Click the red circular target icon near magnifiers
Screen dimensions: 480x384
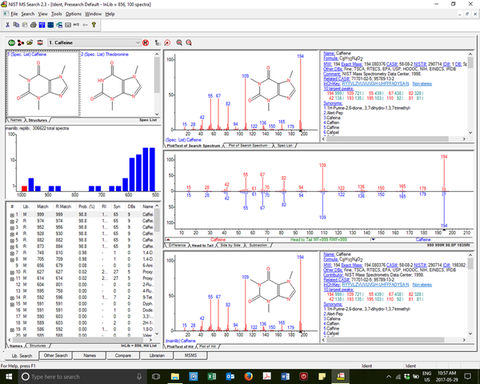(167, 43)
